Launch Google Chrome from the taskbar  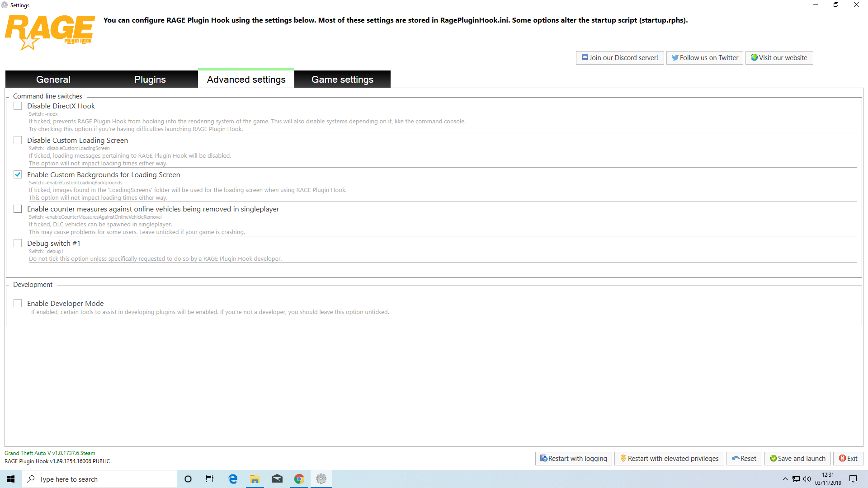[299, 479]
